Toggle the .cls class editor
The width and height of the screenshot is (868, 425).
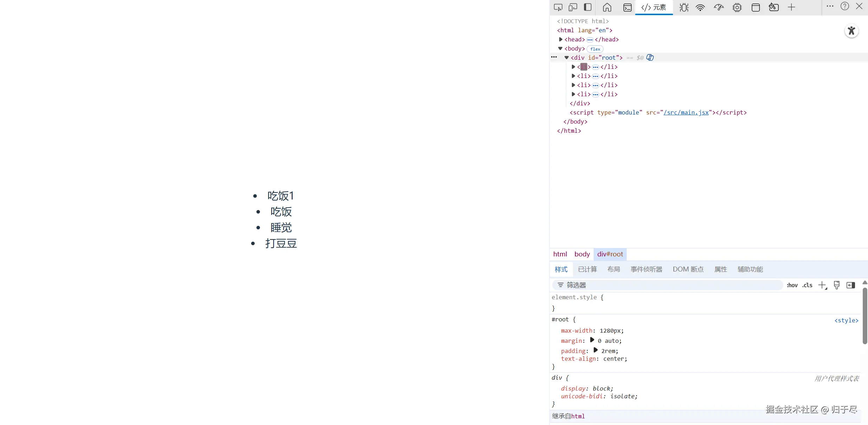(x=807, y=285)
